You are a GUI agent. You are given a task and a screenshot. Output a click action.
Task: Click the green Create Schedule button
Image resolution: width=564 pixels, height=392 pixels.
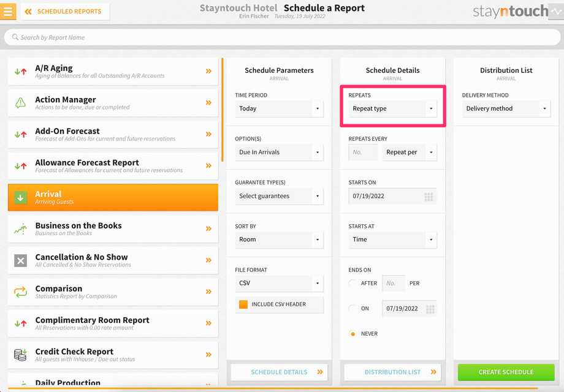(x=506, y=372)
